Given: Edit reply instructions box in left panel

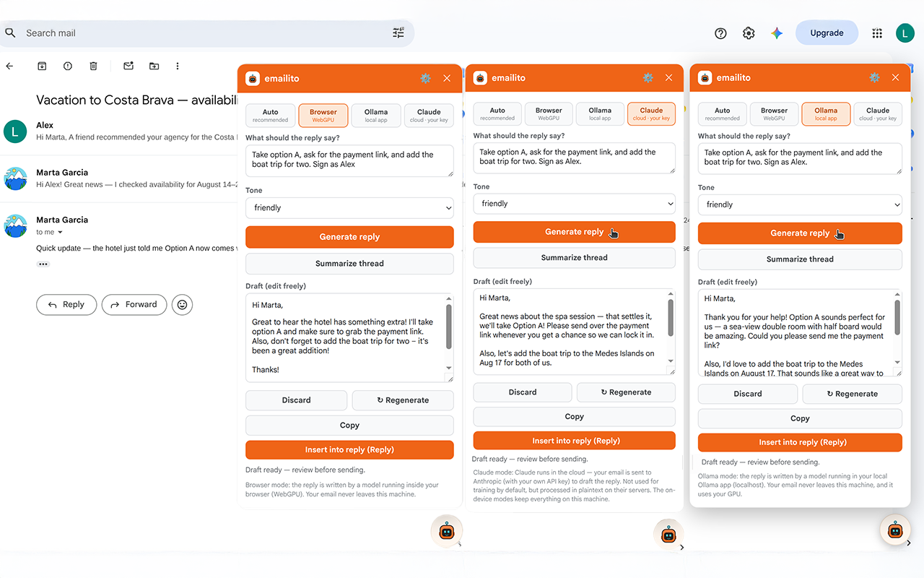Looking at the screenshot, I should (x=349, y=161).
